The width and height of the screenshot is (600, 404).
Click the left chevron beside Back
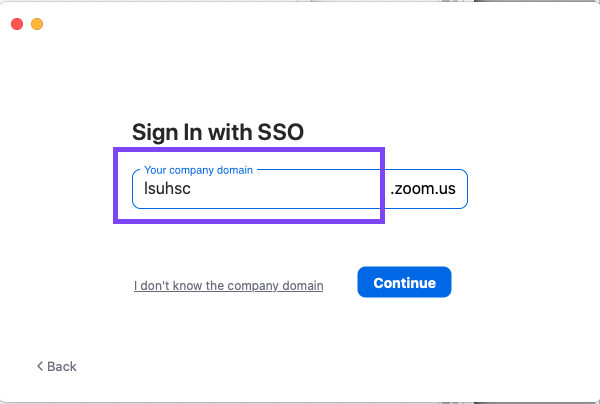(40, 366)
